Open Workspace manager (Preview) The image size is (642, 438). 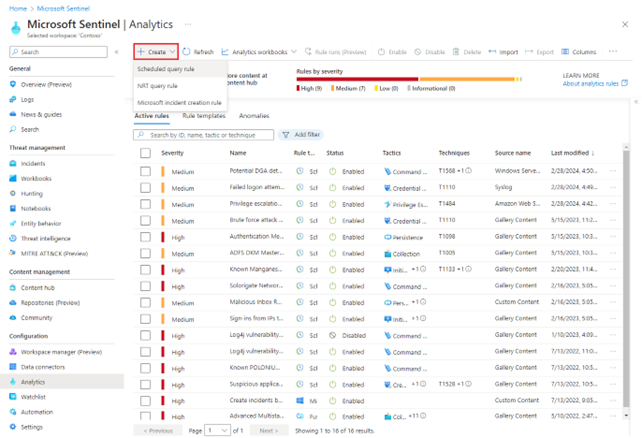61,352
